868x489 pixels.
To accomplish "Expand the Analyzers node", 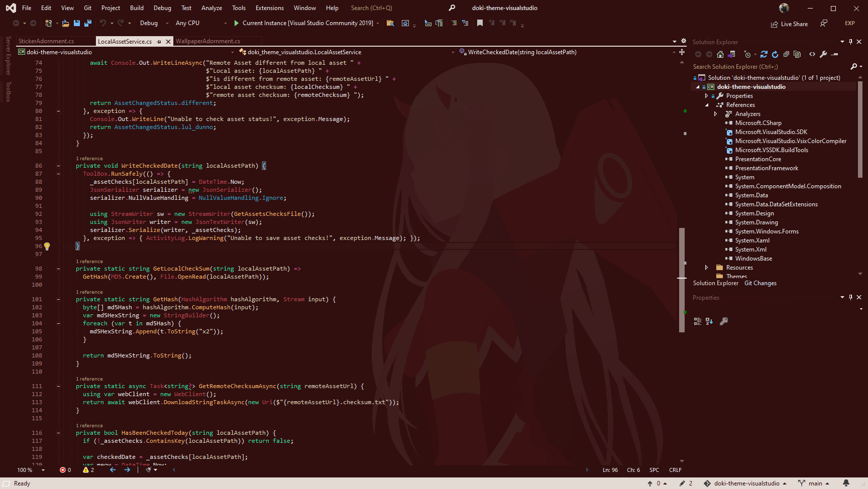I will coord(716,114).
